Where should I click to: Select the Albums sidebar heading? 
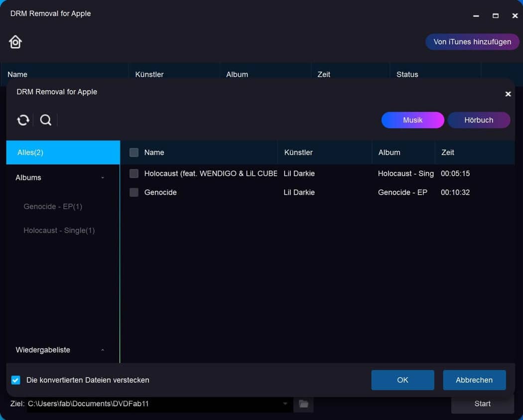(x=28, y=178)
